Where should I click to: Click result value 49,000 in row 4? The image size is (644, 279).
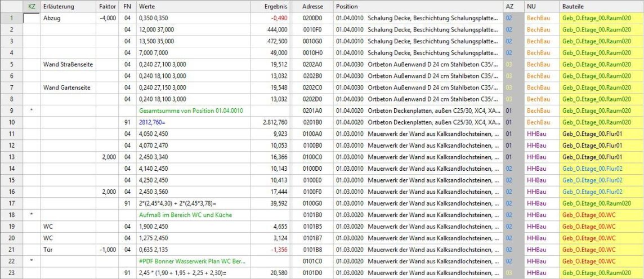click(x=270, y=52)
